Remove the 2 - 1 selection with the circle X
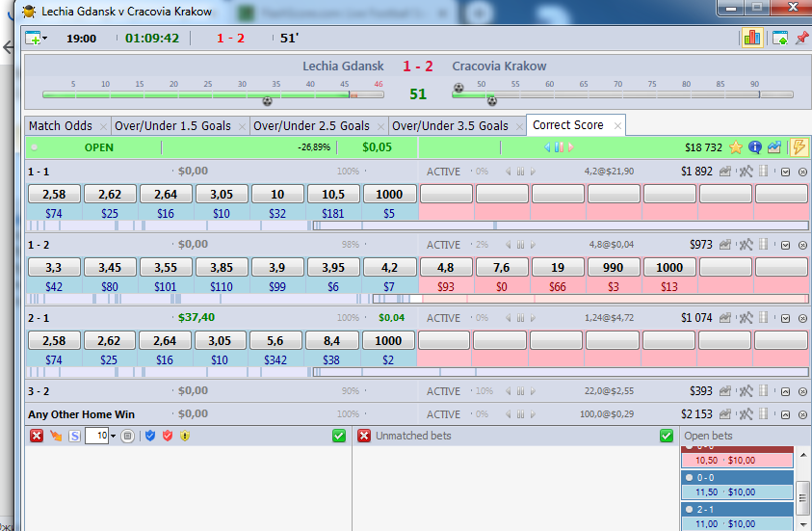This screenshot has width=812, height=531. tap(802, 319)
